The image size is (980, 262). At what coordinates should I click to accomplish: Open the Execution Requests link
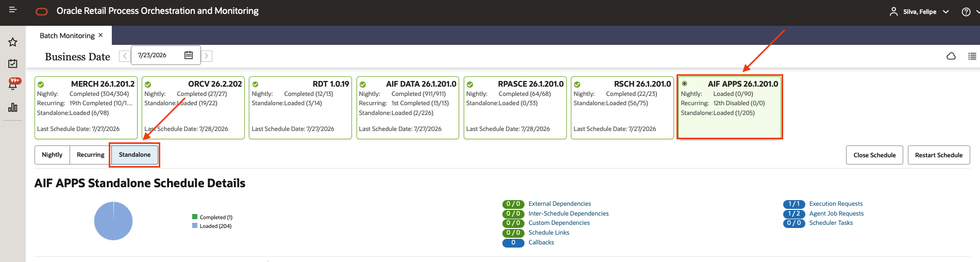[836, 204]
